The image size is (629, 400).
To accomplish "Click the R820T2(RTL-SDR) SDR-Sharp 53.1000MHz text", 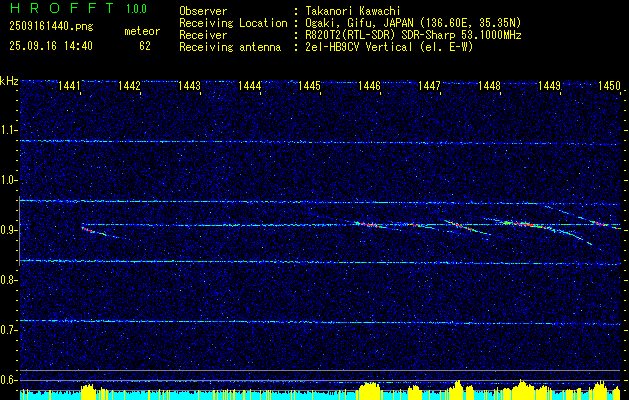I will pos(413,35).
